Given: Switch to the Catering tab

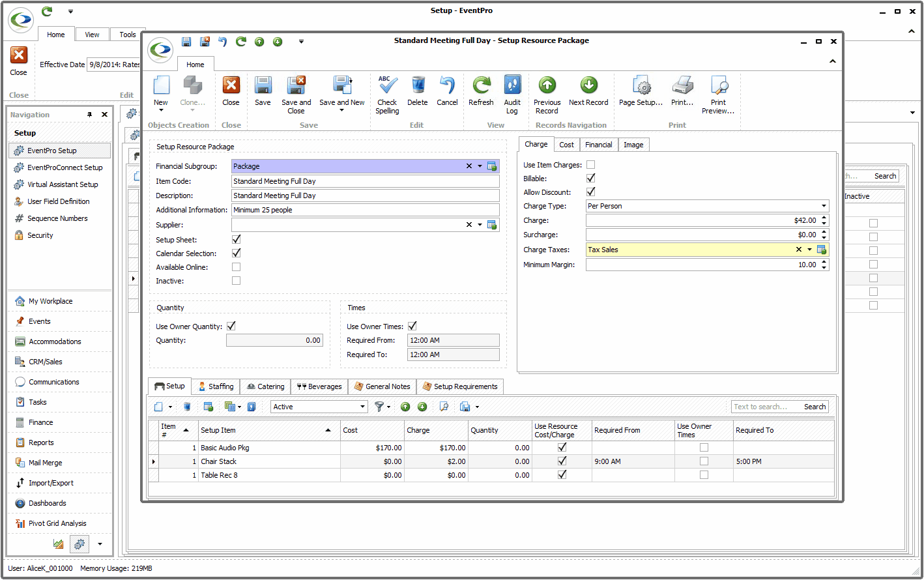Looking at the screenshot, I should (x=265, y=386).
